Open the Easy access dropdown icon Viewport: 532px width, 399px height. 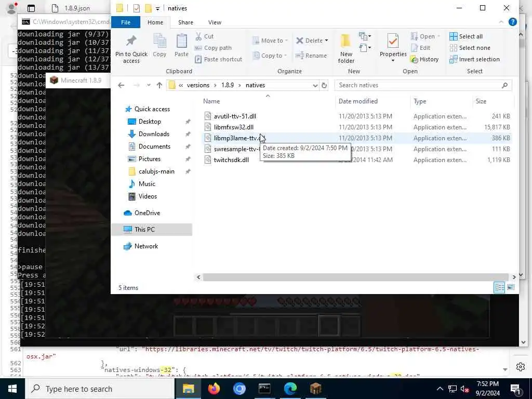tap(365, 47)
